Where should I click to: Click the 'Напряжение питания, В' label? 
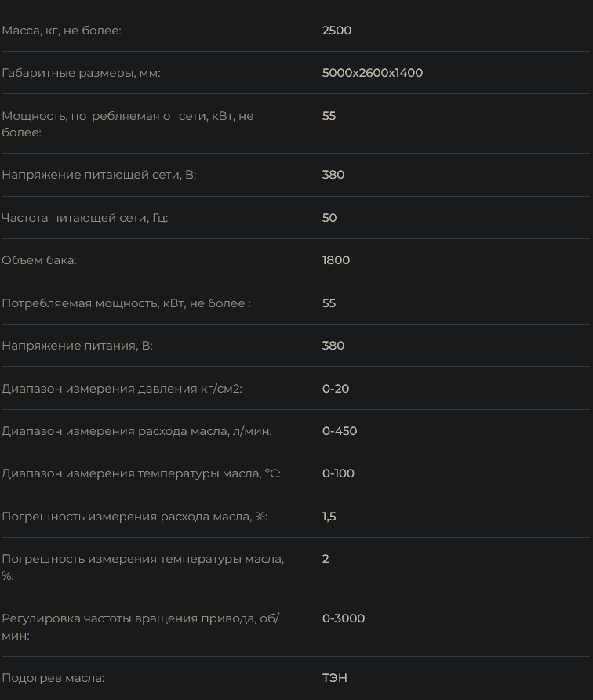coord(77,346)
